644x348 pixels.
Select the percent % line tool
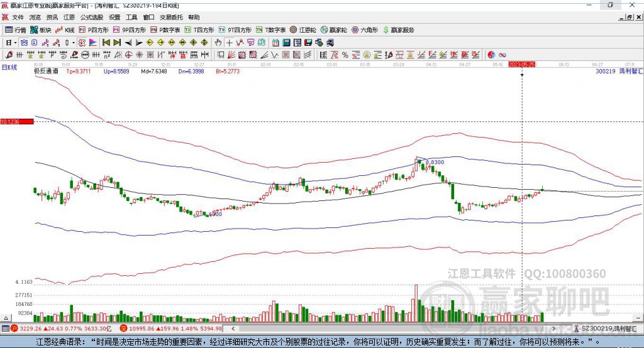point(345,55)
